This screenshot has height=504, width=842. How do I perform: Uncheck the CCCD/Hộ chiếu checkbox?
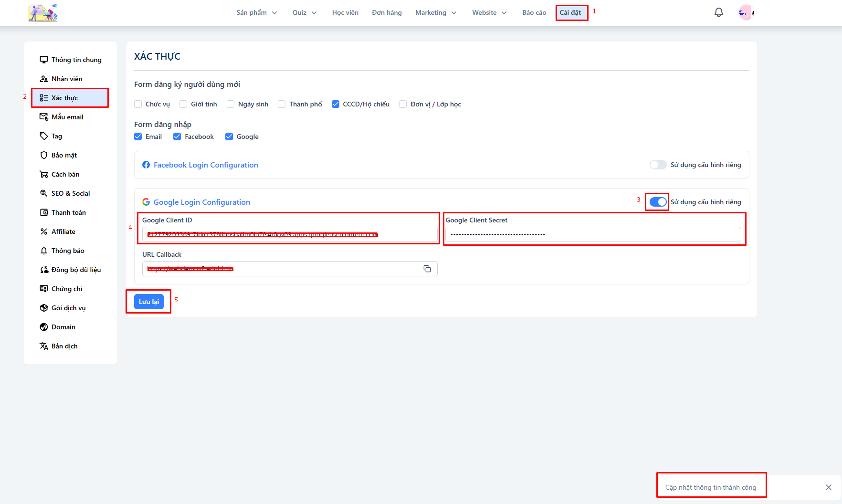336,104
